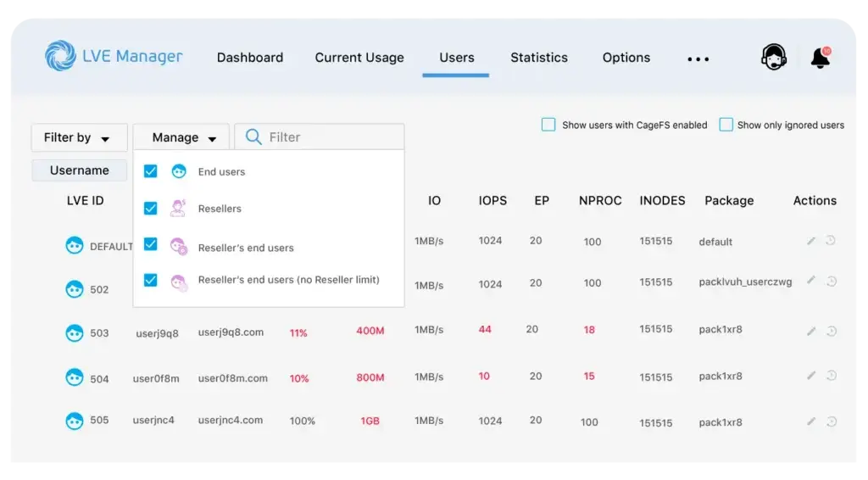
Task: Switch to the Statistics tab
Action: coord(538,58)
